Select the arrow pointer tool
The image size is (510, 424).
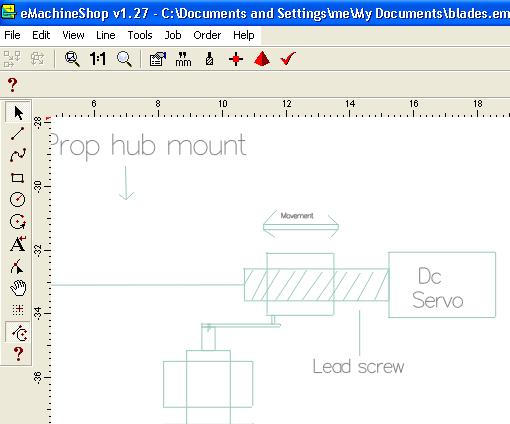(18, 112)
